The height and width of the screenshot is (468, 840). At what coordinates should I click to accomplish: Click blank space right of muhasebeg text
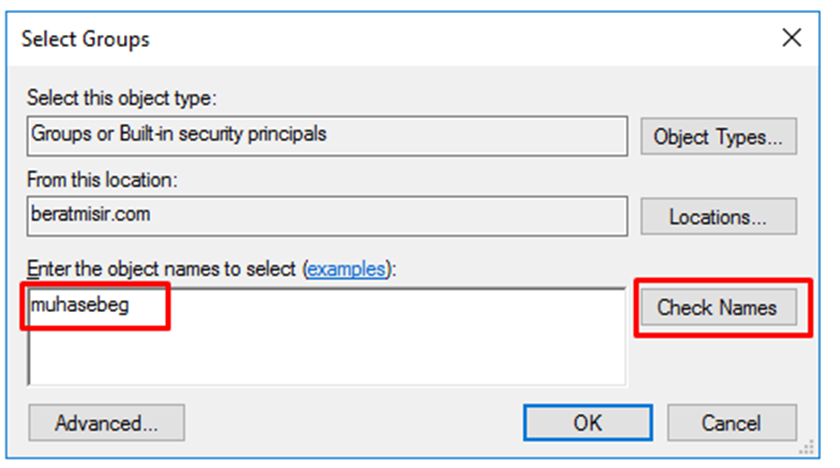pyautogui.click(x=400, y=306)
